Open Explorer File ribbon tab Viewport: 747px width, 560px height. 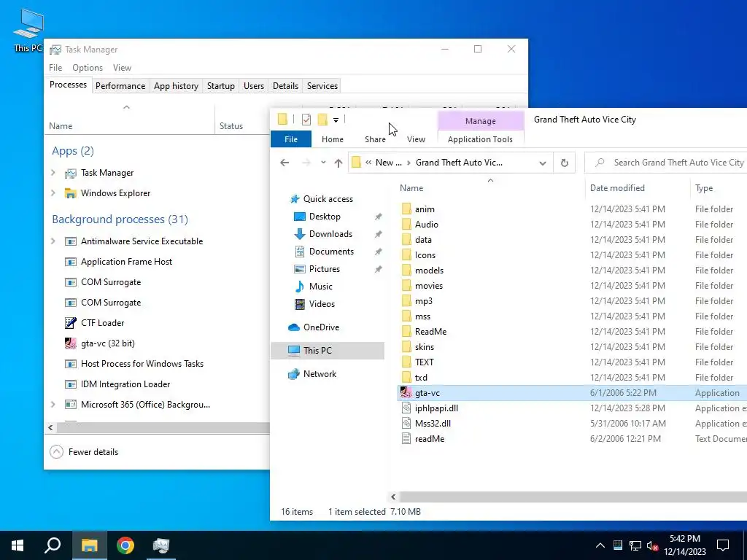click(291, 139)
